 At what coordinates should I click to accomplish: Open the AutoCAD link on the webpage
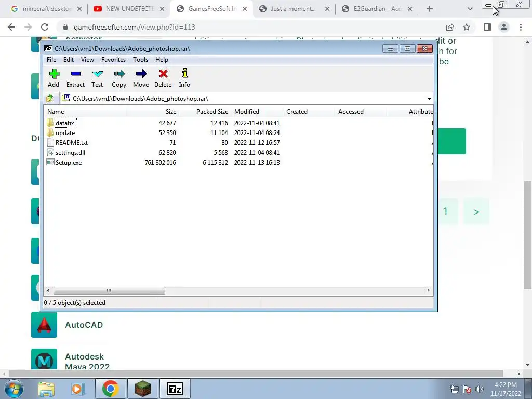pos(84,325)
